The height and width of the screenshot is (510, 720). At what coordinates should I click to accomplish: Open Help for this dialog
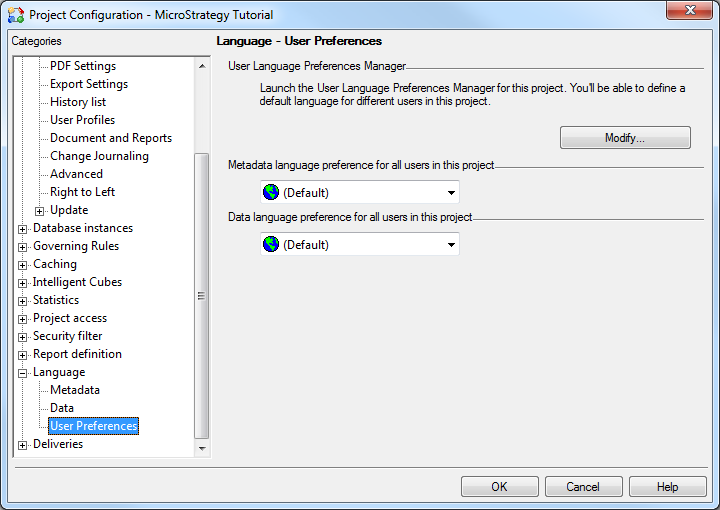pos(667,487)
